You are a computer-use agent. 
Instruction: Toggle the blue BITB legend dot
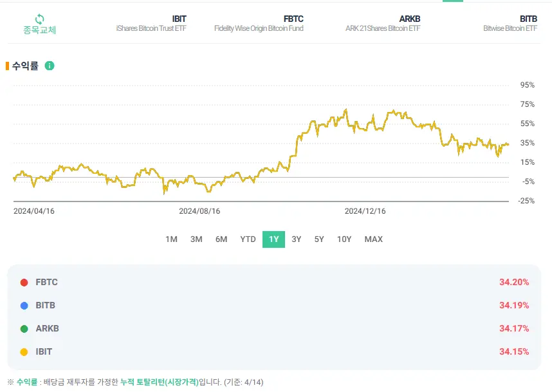pyautogui.click(x=24, y=306)
